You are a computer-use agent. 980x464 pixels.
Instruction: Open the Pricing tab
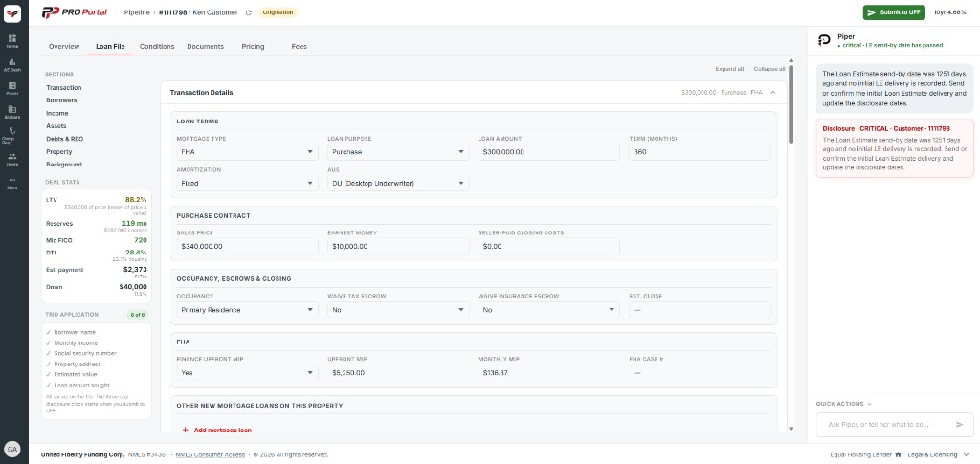[x=253, y=46]
